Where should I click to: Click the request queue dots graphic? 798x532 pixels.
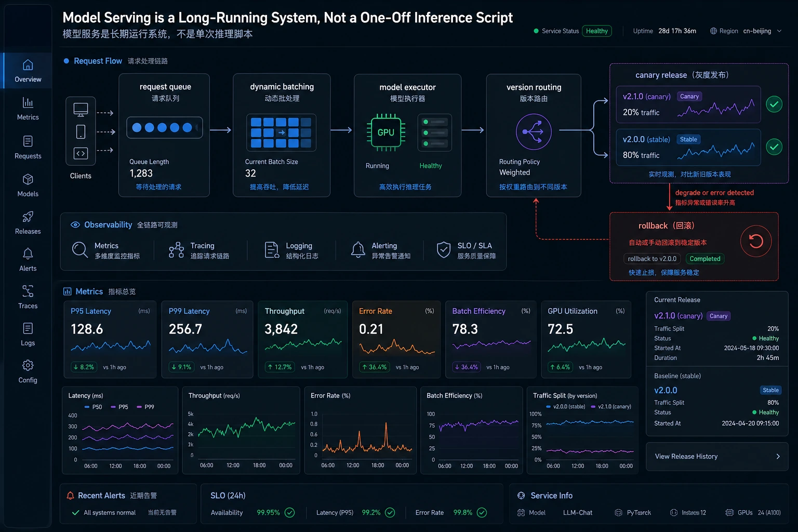tap(164, 128)
